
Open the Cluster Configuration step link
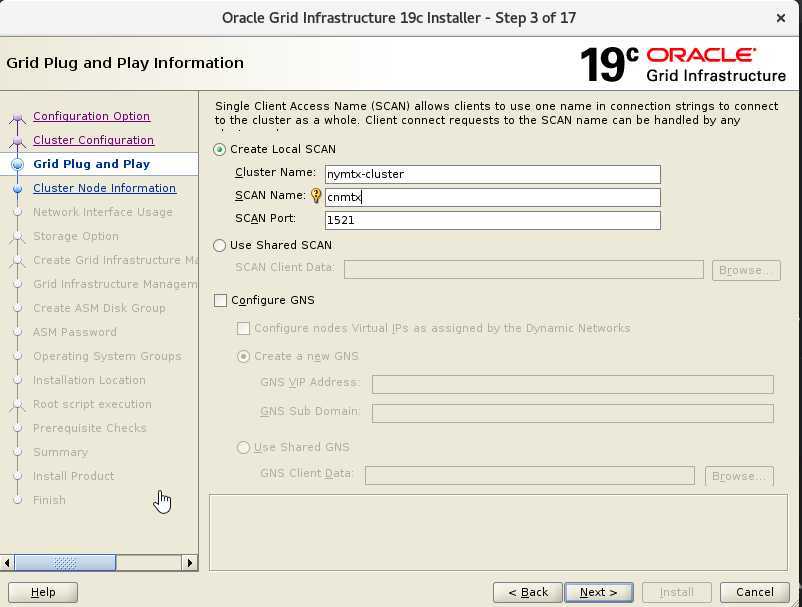94,140
